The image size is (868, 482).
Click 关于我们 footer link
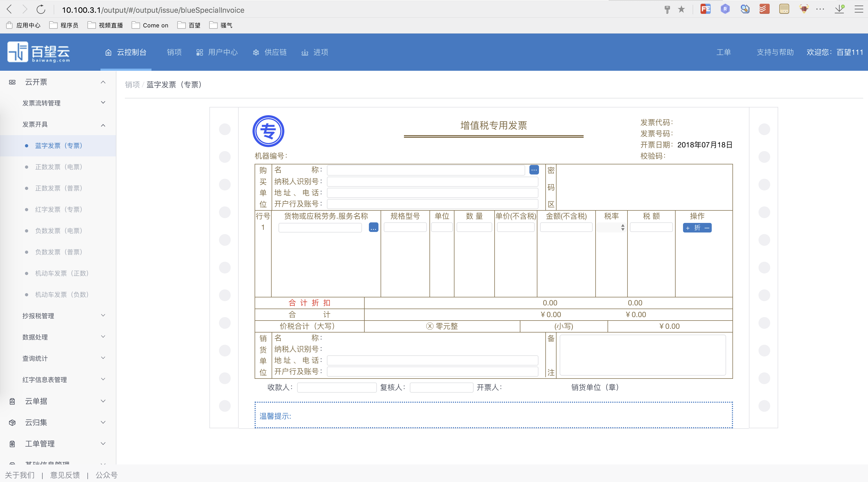pyautogui.click(x=20, y=475)
